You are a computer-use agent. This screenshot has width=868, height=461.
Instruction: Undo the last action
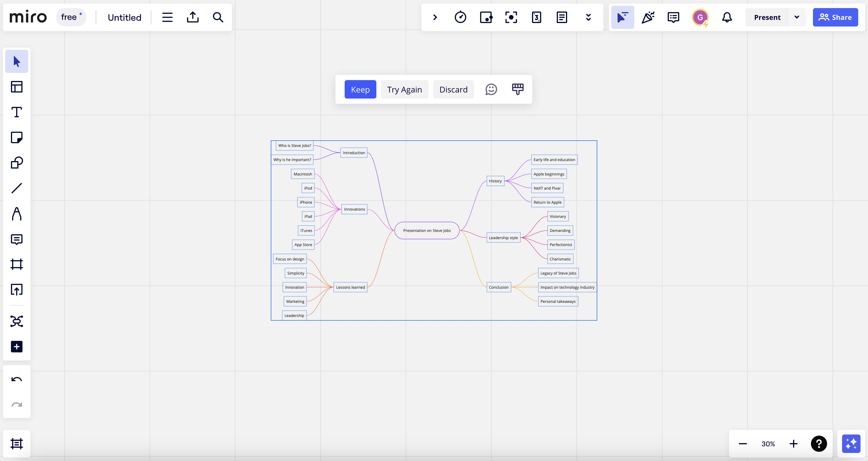(16, 379)
